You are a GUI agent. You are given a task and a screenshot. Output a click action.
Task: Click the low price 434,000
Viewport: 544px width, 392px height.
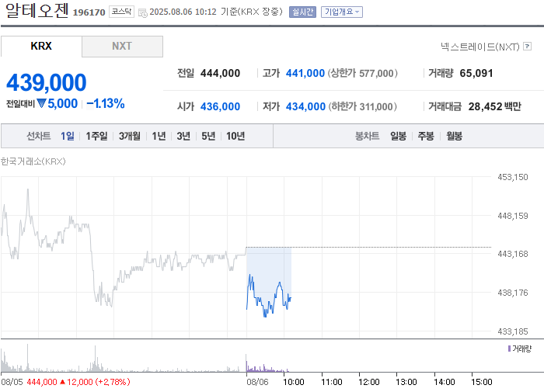305,106
